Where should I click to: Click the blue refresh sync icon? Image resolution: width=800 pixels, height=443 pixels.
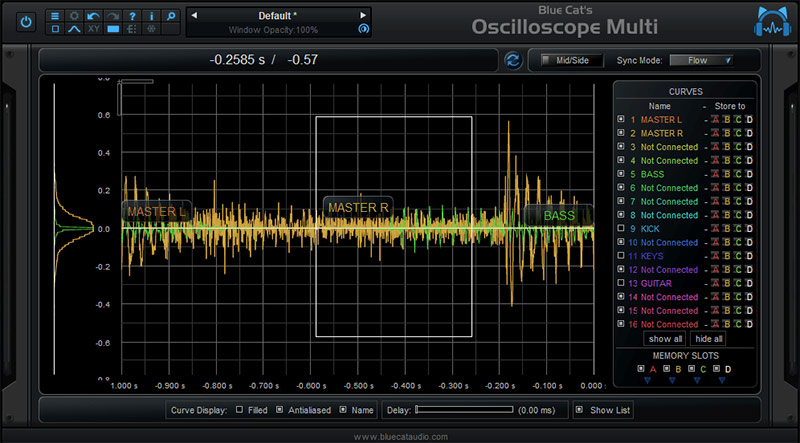513,61
